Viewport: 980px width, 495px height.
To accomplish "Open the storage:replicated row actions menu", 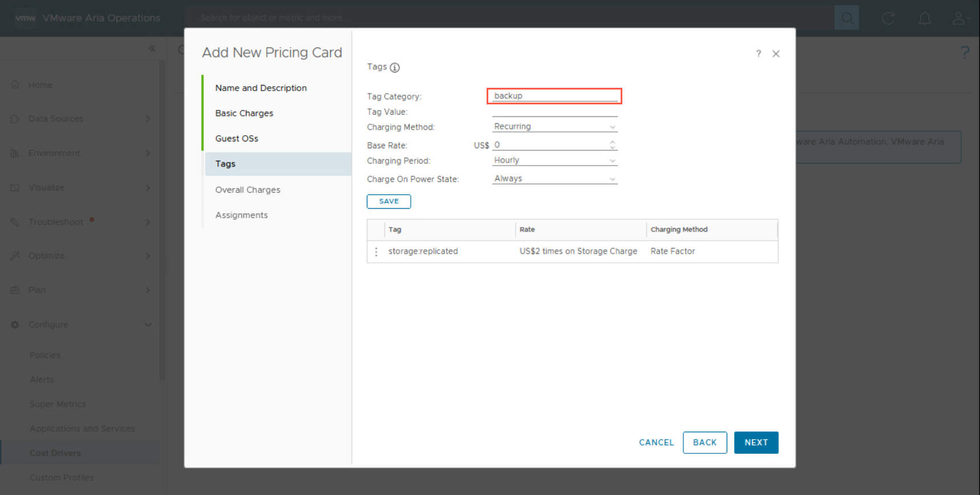I will point(376,251).
